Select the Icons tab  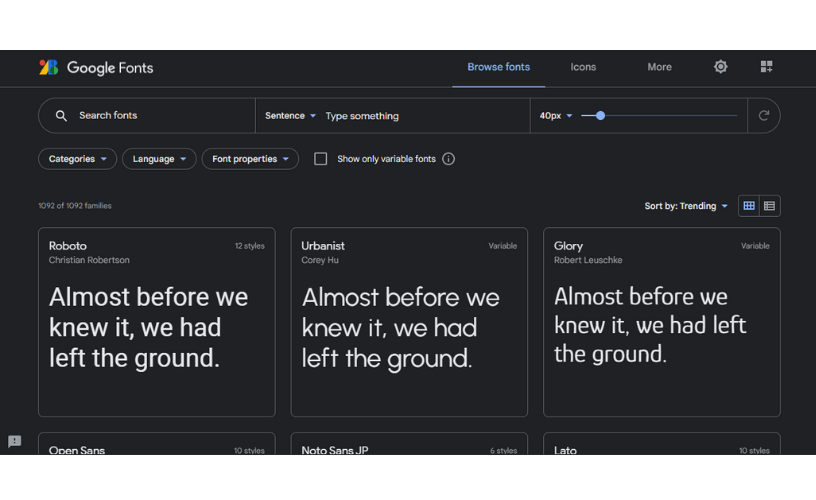coord(583,67)
